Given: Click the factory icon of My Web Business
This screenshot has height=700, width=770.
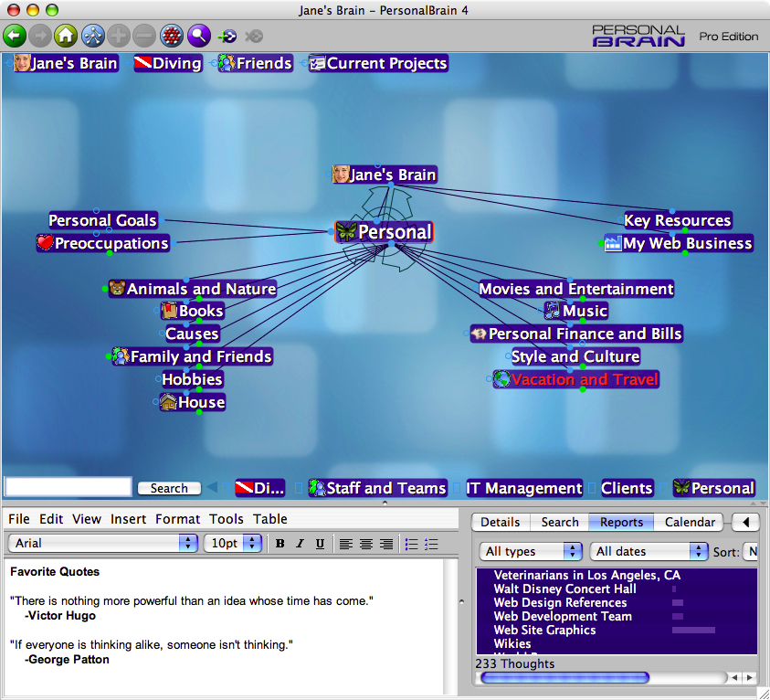Looking at the screenshot, I should click(613, 243).
